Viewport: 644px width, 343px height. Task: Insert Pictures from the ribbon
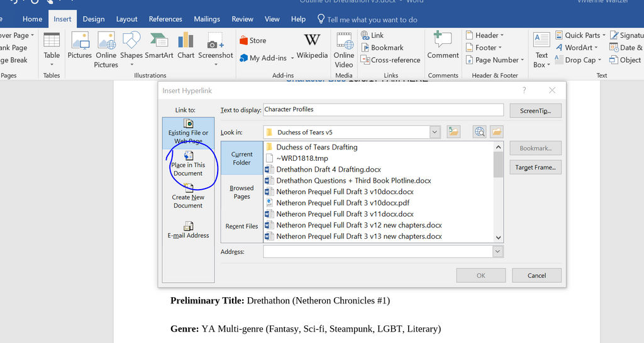tap(80, 45)
